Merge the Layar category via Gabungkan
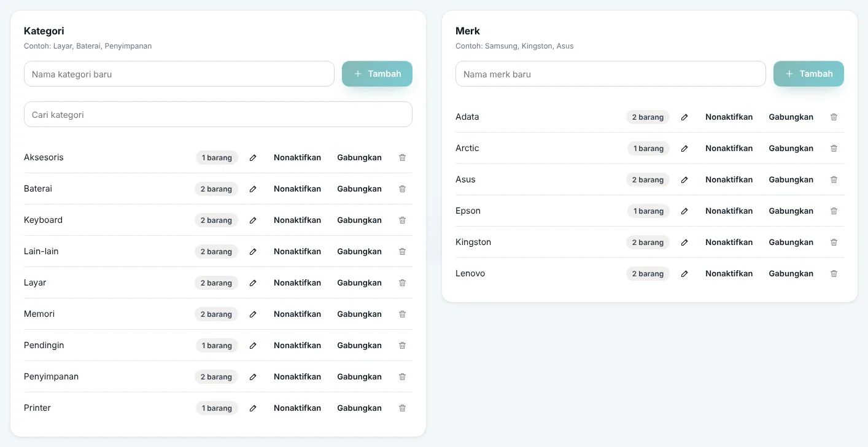Viewport: 868px width, 447px height. tap(359, 283)
